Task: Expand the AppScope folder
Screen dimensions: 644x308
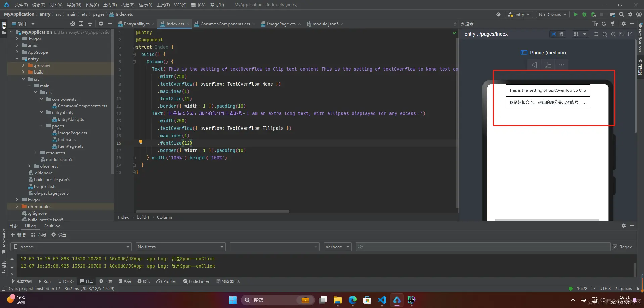Action: (x=17, y=52)
